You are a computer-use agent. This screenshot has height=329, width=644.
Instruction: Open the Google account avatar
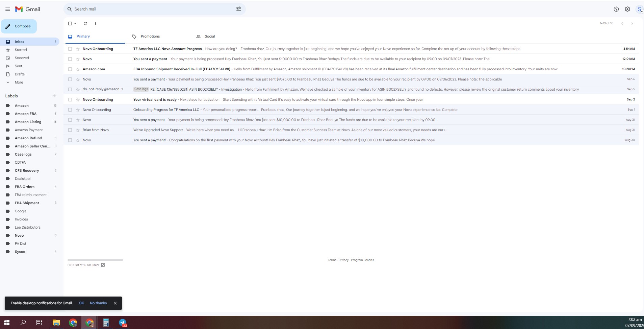(x=640, y=9)
